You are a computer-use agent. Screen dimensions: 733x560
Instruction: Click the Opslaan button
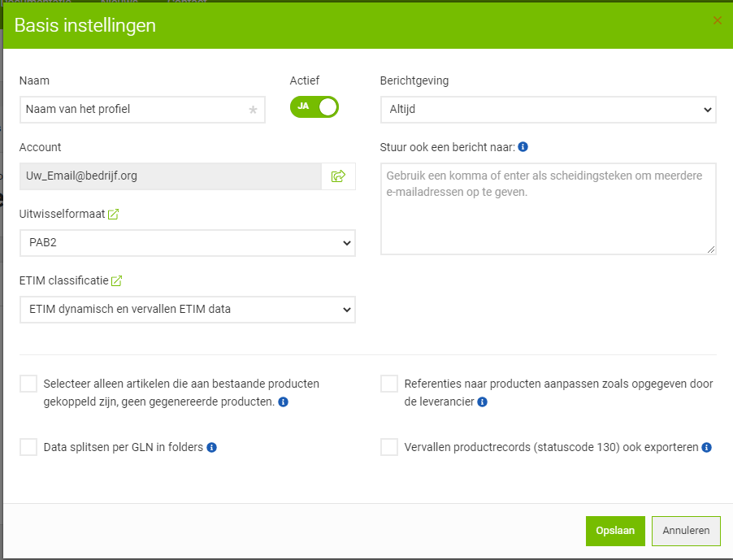click(615, 531)
